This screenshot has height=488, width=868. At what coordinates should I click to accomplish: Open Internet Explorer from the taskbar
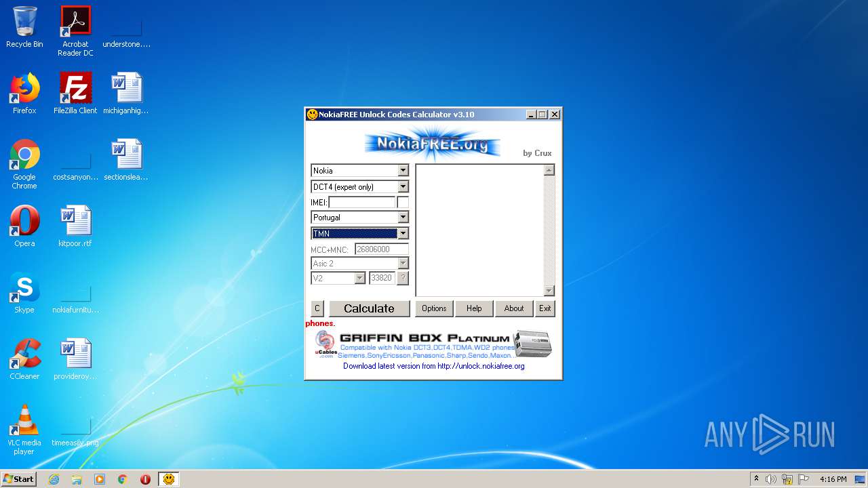[x=54, y=479]
